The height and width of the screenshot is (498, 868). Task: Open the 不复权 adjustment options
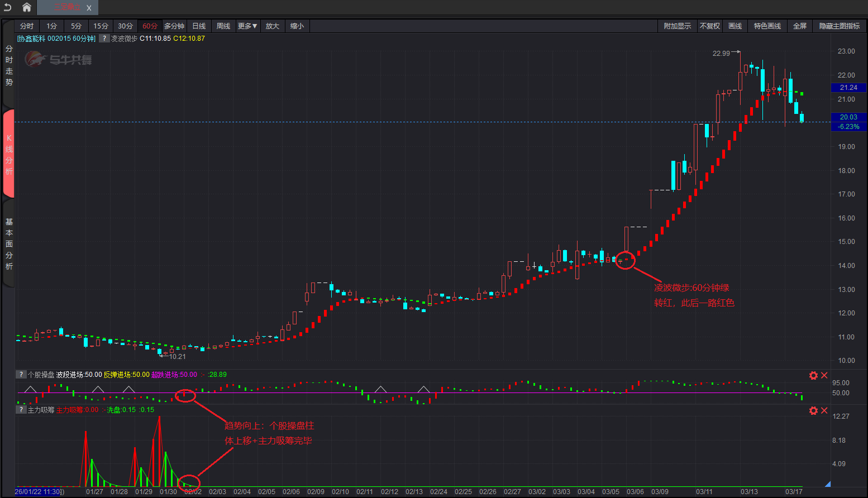(709, 26)
